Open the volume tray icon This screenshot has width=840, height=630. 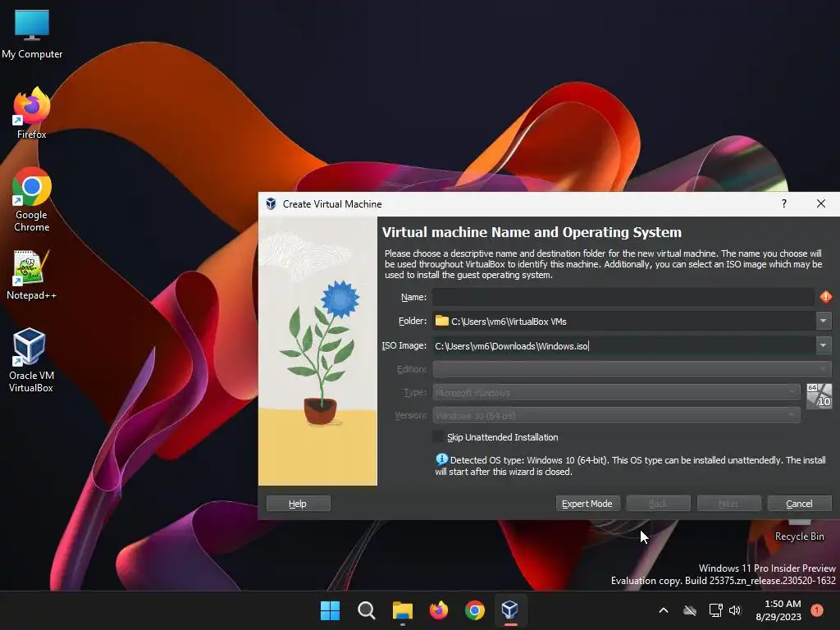(735, 610)
